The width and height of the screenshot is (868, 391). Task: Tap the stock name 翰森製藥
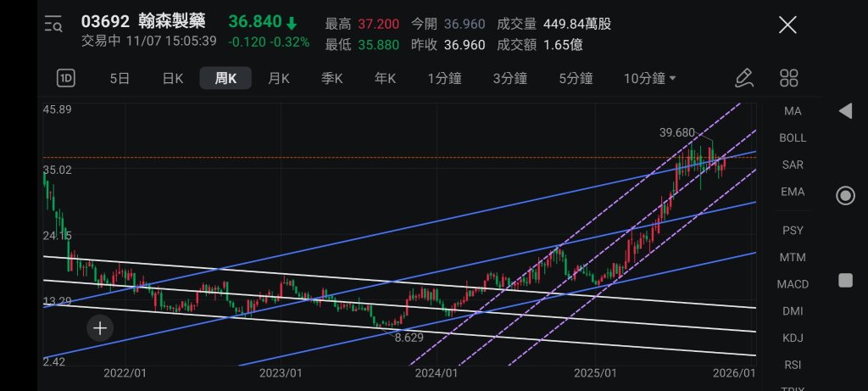(x=172, y=21)
